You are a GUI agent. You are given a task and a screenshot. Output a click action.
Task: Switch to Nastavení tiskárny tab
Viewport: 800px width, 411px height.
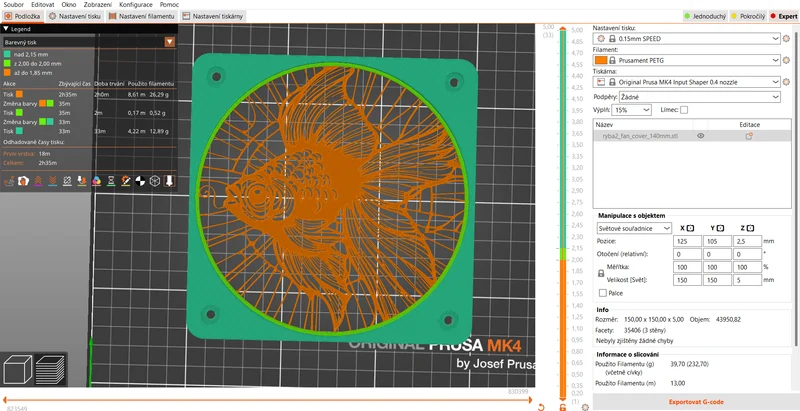click(x=213, y=16)
